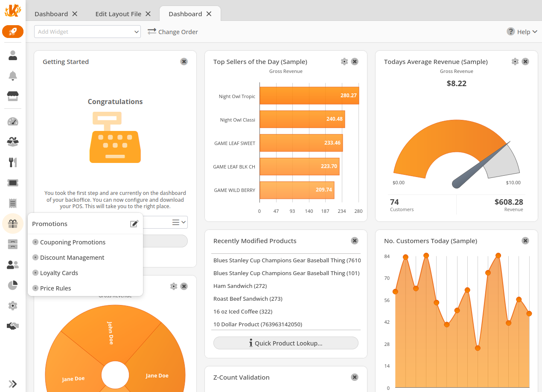Click the GAME WILD BERRY bar 209.74
Image resolution: width=542 pixels, height=392 pixels.
pyautogui.click(x=297, y=190)
